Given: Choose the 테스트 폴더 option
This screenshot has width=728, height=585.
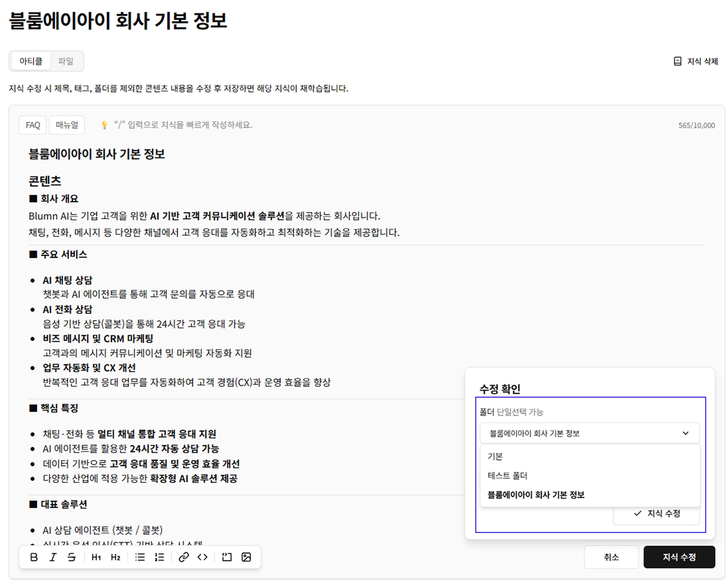Looking at the screenshot, I should [590, 476].
